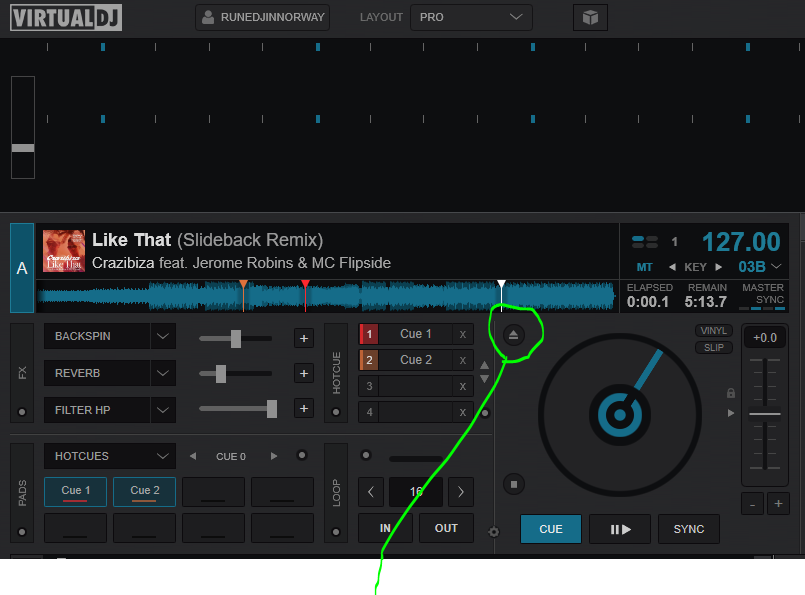Select the FILTER HP effect name
The image size is (805, 595).
97,410
